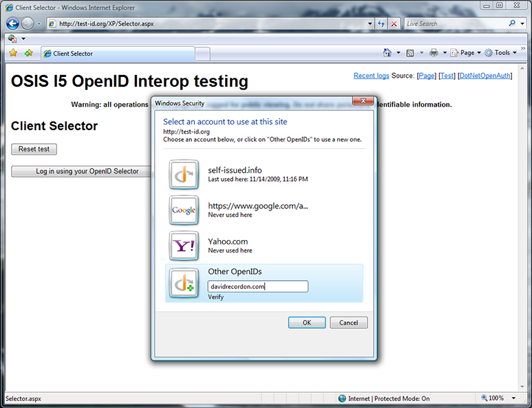Open the Tools menu dropdown
532x408 pixels.
click(502, 53)
